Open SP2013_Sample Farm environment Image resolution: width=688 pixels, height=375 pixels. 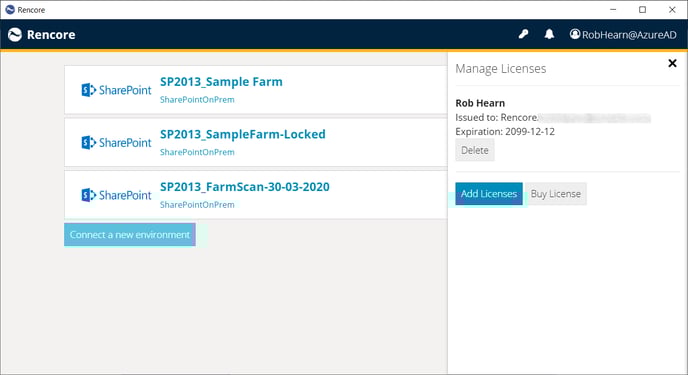(x=221, y=82)
